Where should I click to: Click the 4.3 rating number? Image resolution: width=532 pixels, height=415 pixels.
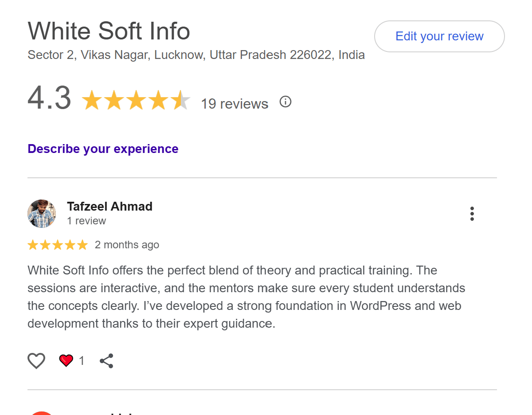[x=49, y=98]
